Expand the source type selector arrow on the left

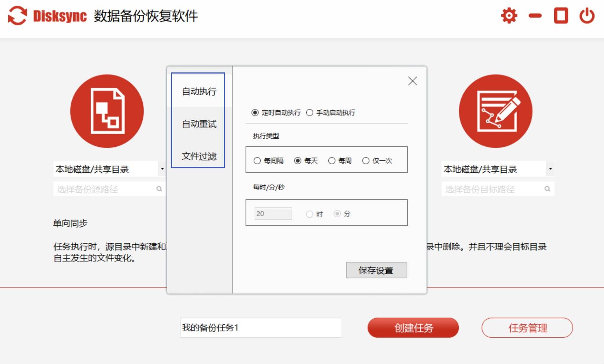click(162, 169)
